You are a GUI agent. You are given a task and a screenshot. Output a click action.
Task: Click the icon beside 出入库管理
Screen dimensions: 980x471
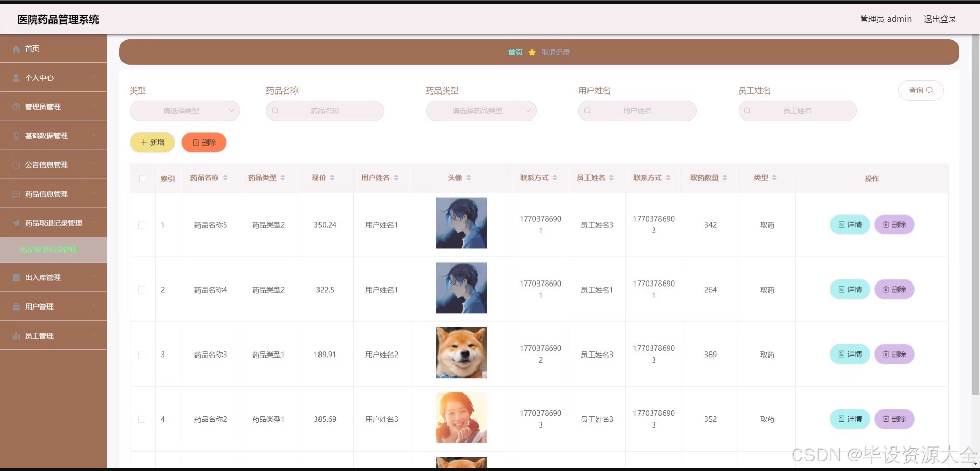[x=16, y=278]
